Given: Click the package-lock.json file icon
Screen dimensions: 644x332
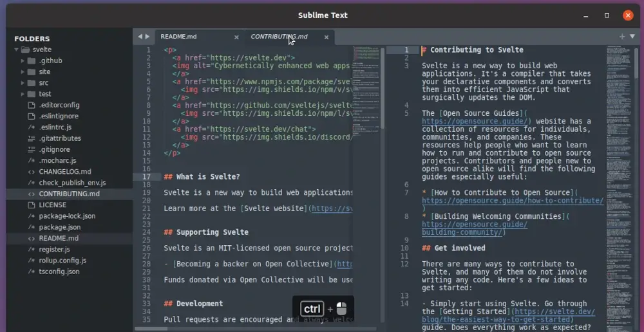Looking at the screenshot, I should [x=31, y=216].
